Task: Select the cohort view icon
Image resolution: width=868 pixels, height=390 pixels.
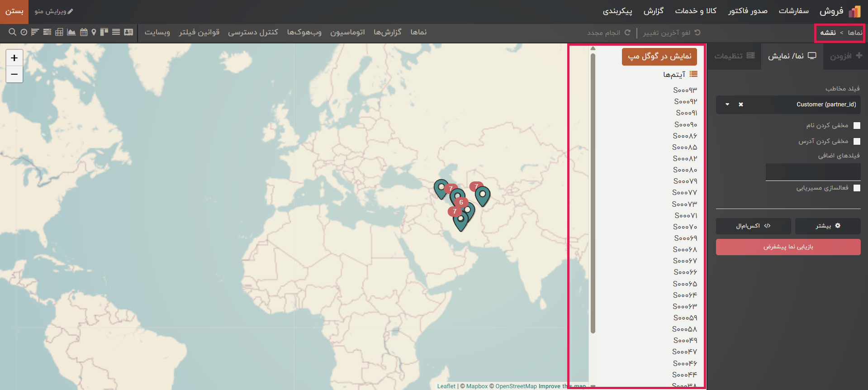Action: coord(47,32)
